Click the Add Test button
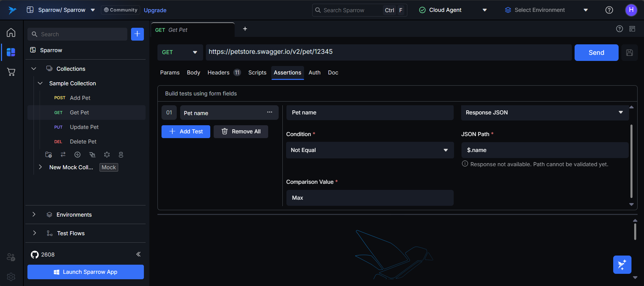This screenshot has height=286, width=644. pyautogui.click(x=186, y=132)
